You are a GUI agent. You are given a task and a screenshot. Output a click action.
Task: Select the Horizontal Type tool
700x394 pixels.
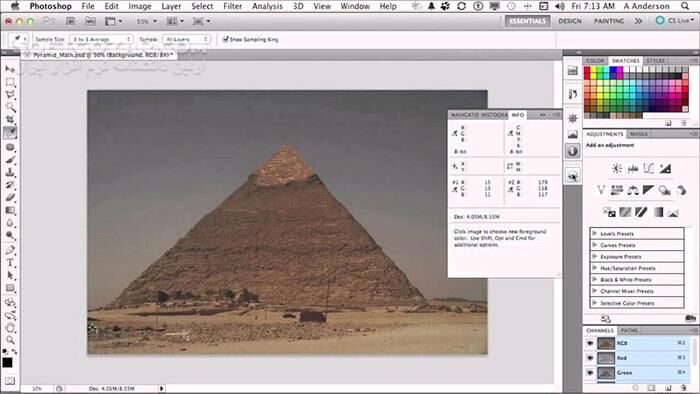coord(10,263)
